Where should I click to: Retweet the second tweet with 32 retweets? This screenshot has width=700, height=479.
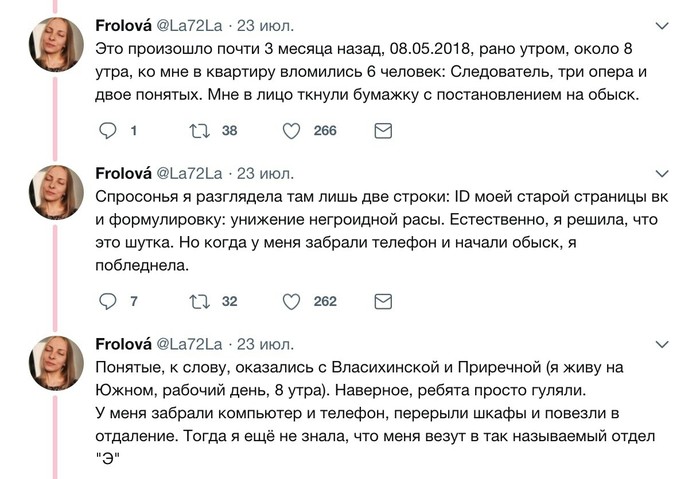(x=198, y=301)
